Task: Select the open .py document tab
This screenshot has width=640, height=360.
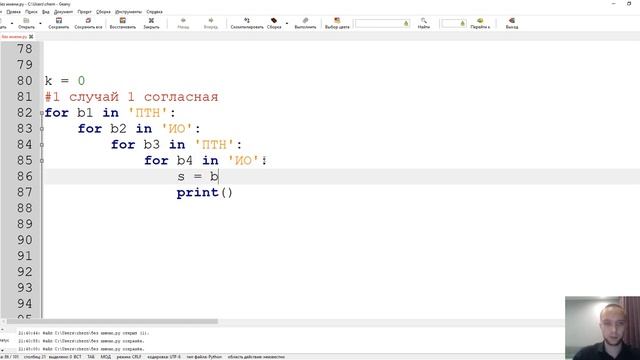Action: point(14,37)
